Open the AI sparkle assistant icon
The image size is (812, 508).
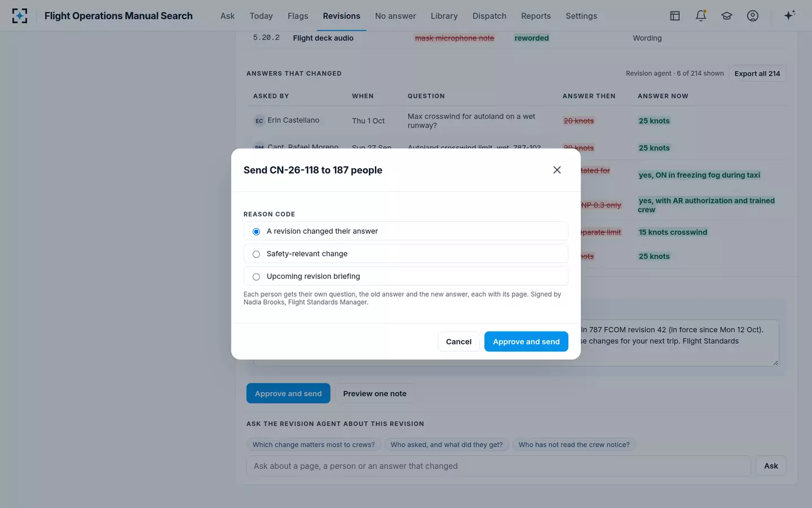[789, 15]
